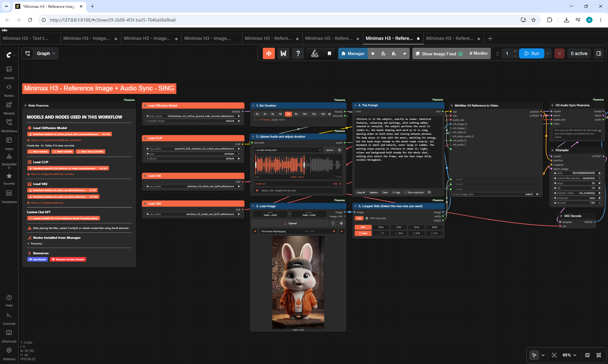This screenshot has width=608, height=364.
Task: Open the Templates sidebar panel
Action: 9,197
